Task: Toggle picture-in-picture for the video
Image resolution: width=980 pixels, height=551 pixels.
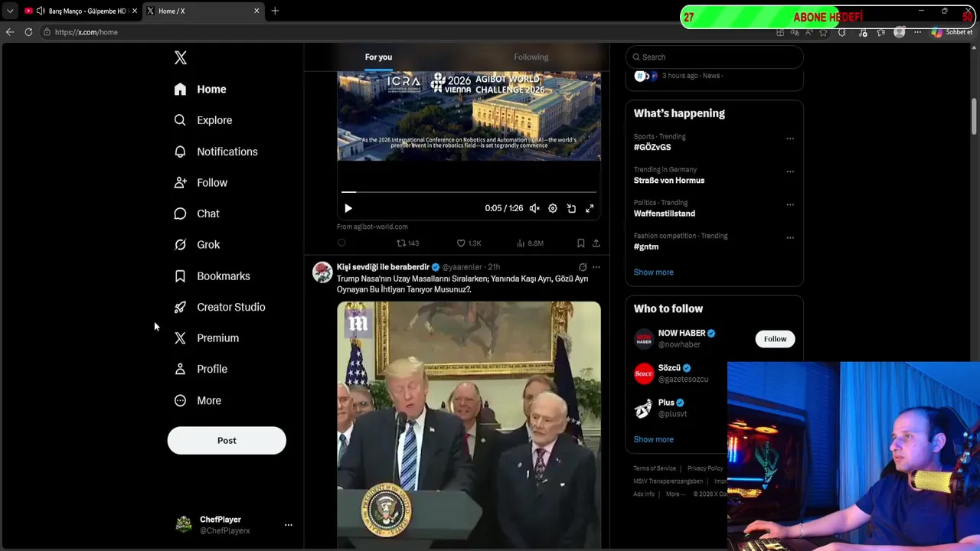Action: [571, 208]
